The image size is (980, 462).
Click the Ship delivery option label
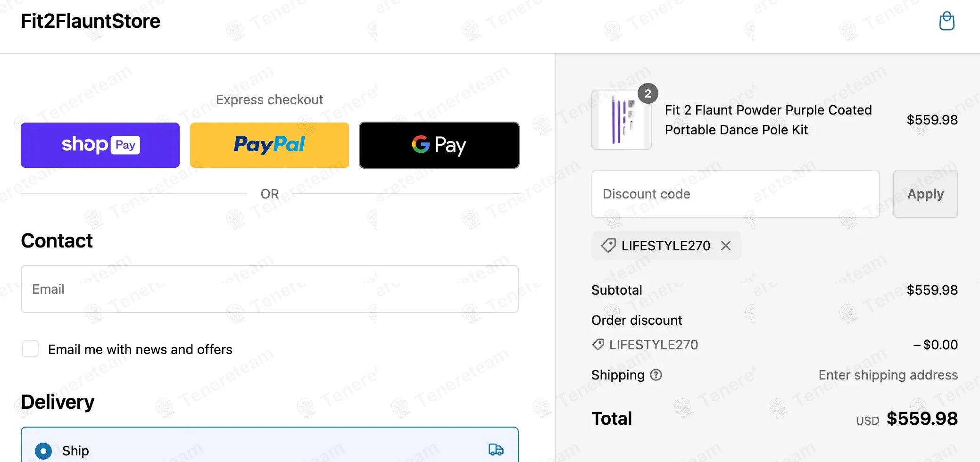(75, 451)
